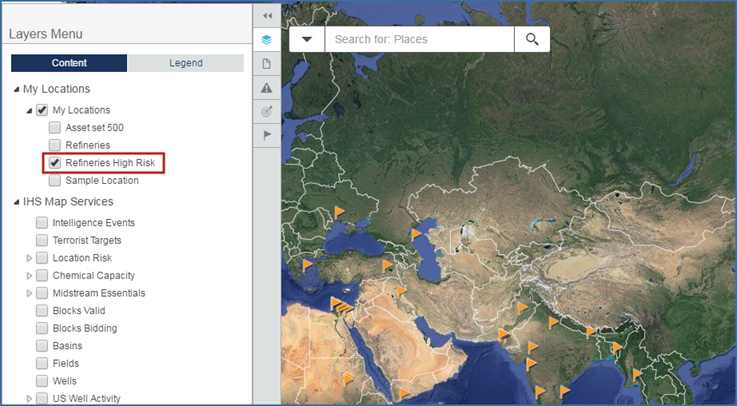Click the flag in Pakistan

[523, 308]
